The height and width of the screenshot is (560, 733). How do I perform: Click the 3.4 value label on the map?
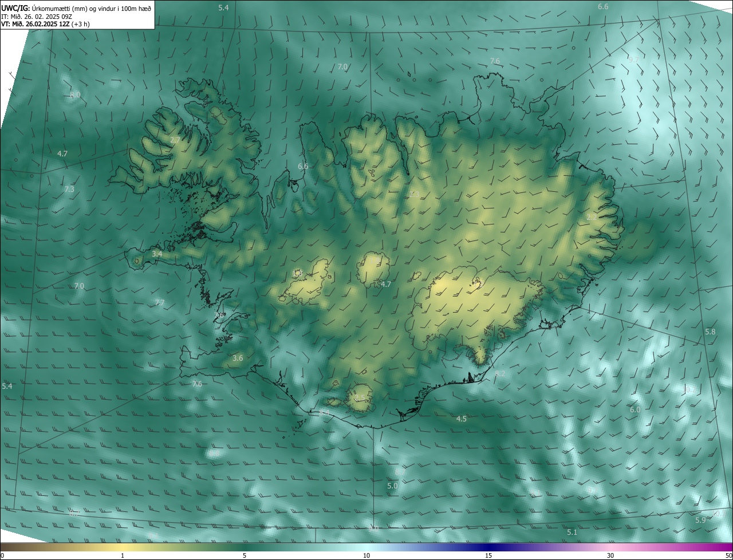pyautogui.click(x=157, y=254)
